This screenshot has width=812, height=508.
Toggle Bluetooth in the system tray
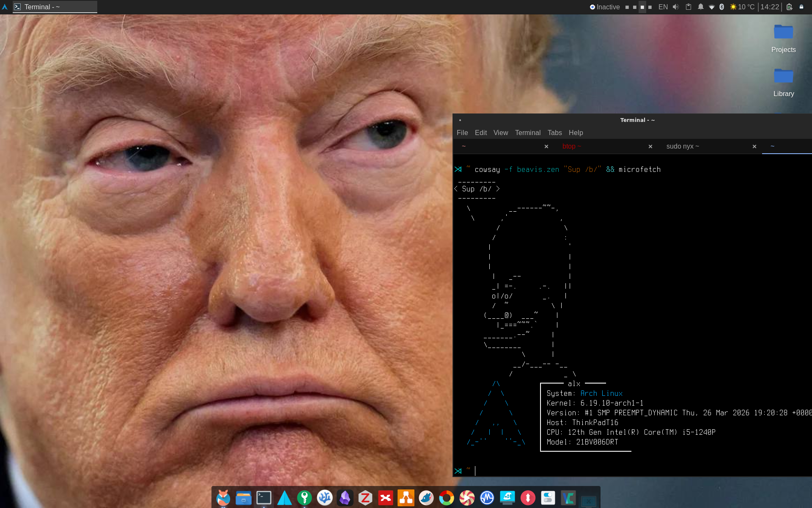coord(722,7)
